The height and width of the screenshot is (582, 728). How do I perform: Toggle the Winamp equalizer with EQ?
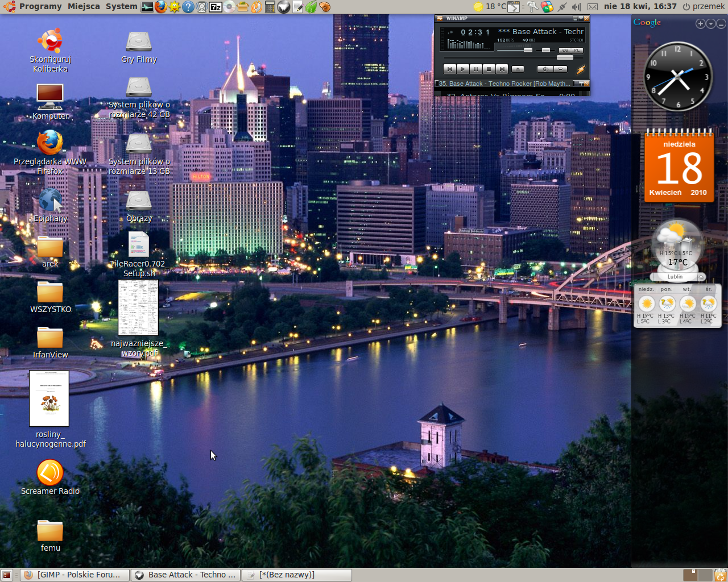(565, 50)
